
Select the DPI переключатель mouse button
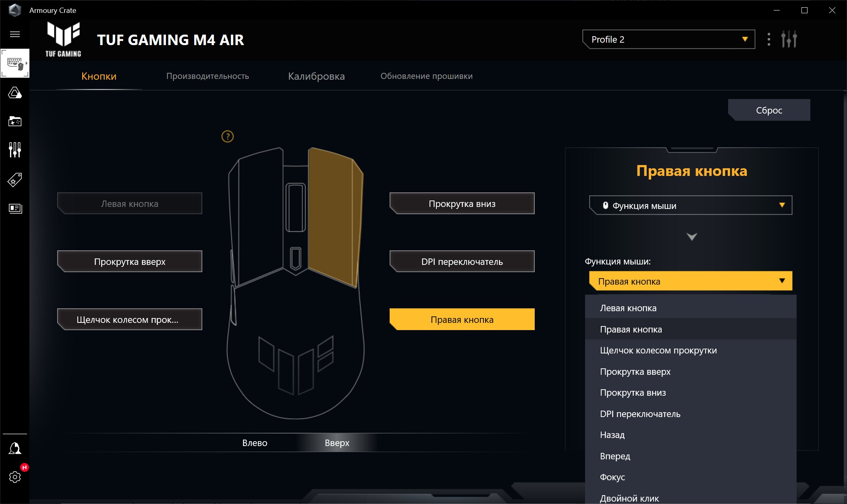click(x=462, y=261)
